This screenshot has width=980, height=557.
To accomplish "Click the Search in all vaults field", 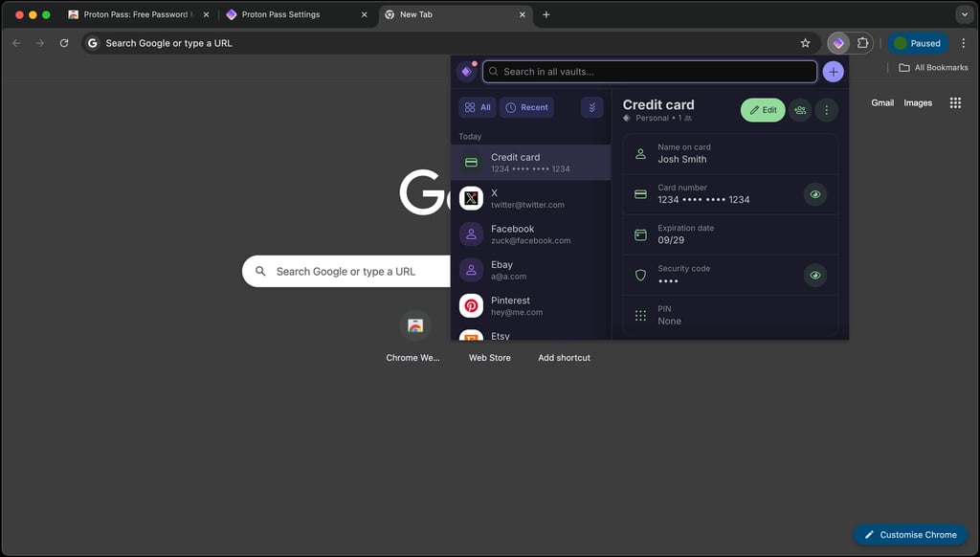I will coord(650,72).
